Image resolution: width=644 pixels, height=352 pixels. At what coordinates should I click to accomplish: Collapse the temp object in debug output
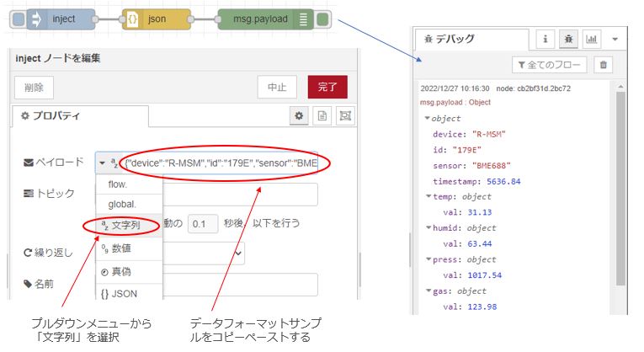click(428, 196)
